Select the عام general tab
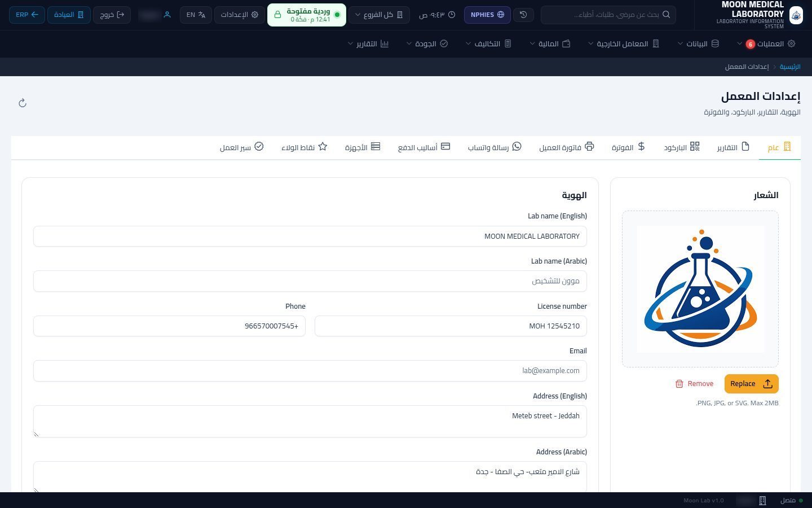Screen dimensions: 812x508 coord(779,147)
